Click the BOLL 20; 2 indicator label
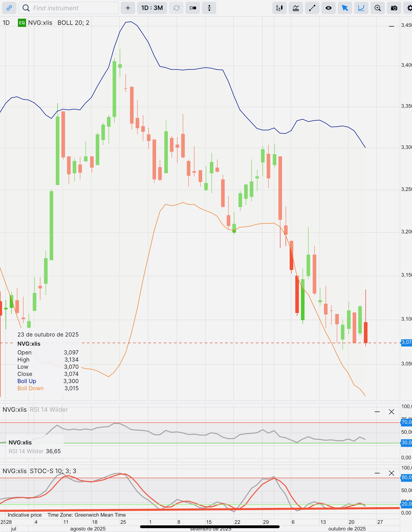The width and height of the screenshot is (412, 532). point(73,23)
